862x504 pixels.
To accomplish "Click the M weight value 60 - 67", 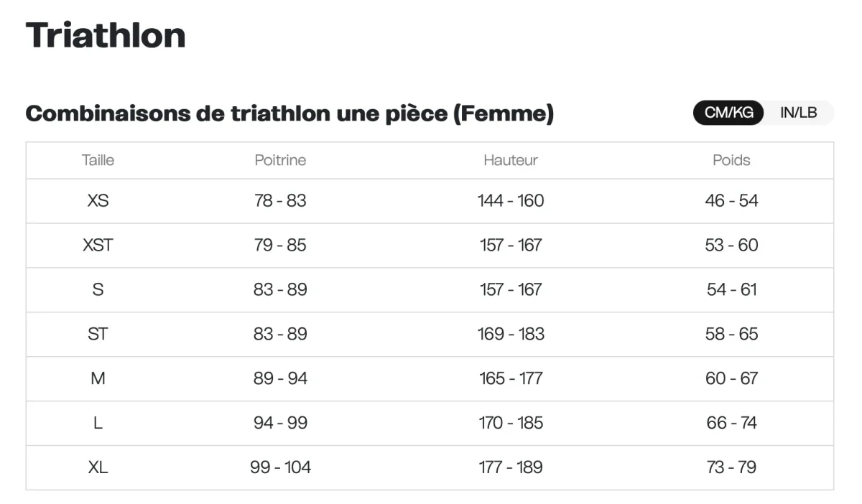I will [731, 378].
